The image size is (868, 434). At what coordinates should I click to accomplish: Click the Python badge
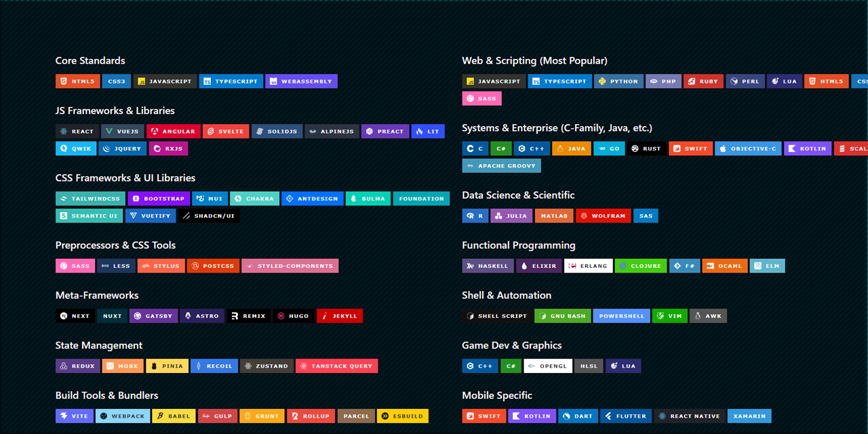point(618,81)
